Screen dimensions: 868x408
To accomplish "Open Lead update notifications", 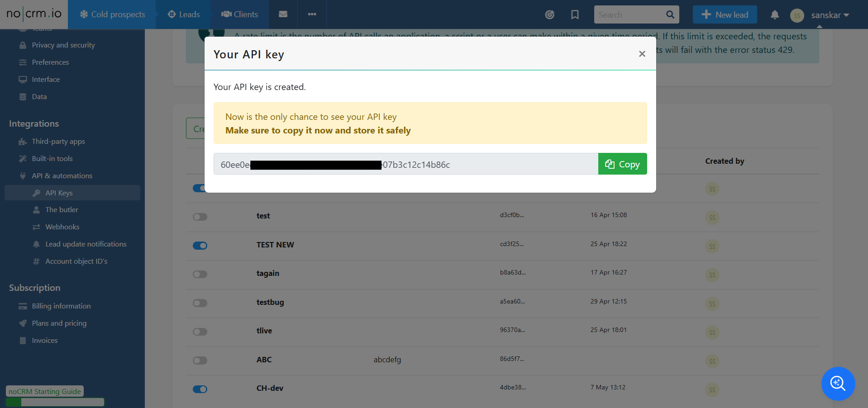I will click(x=86, y=244).
